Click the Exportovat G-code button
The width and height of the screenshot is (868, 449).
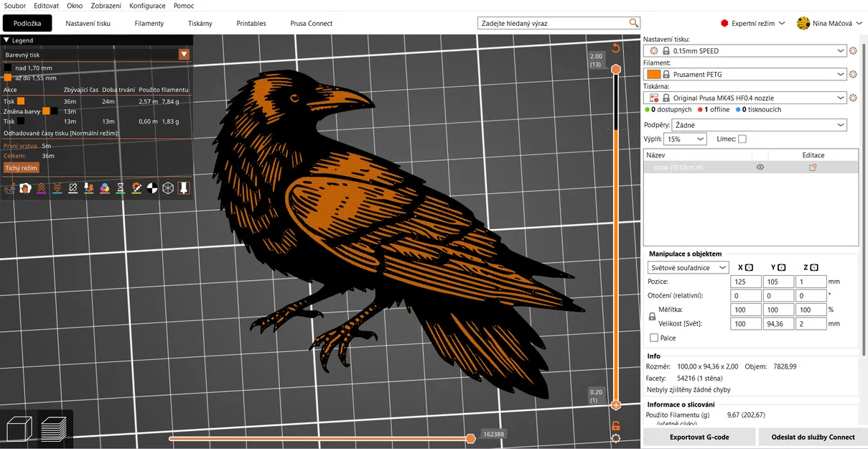coord(699,437)
